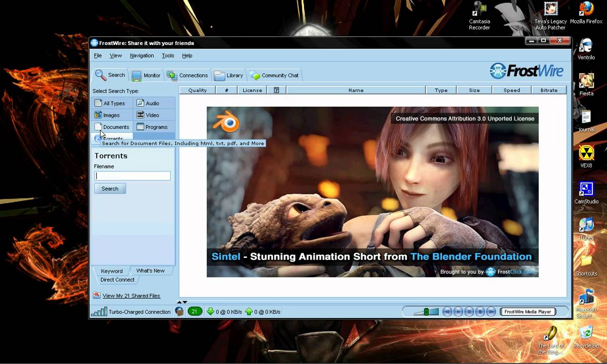Click the green download arrow indicator
The width and height of the screenshot is (607, 364).
point(210,311)
